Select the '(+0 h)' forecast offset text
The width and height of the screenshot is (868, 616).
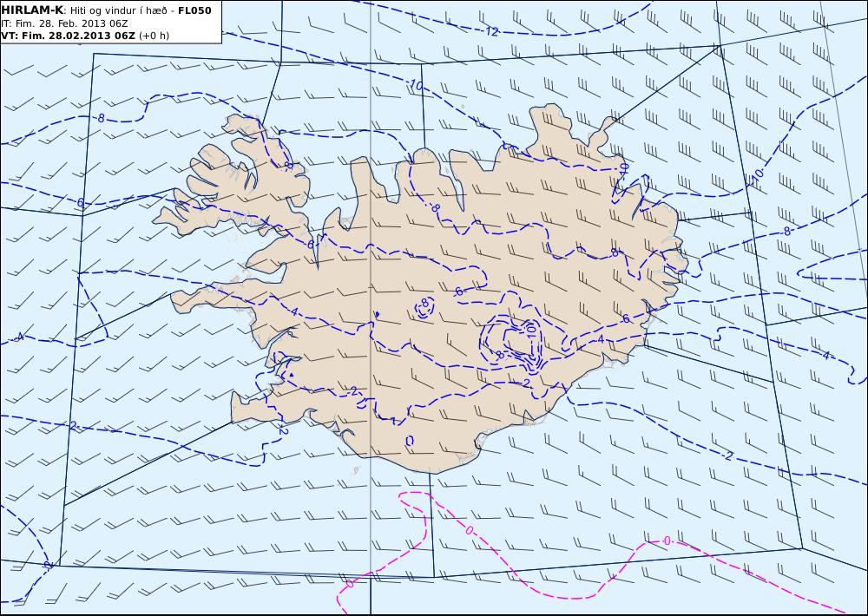pos(154,36)
